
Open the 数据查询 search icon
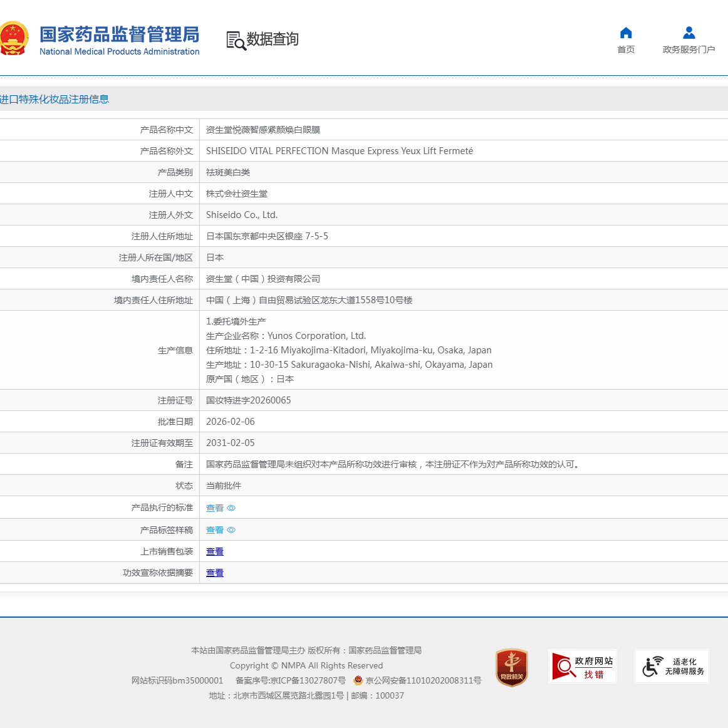[236, 41]
